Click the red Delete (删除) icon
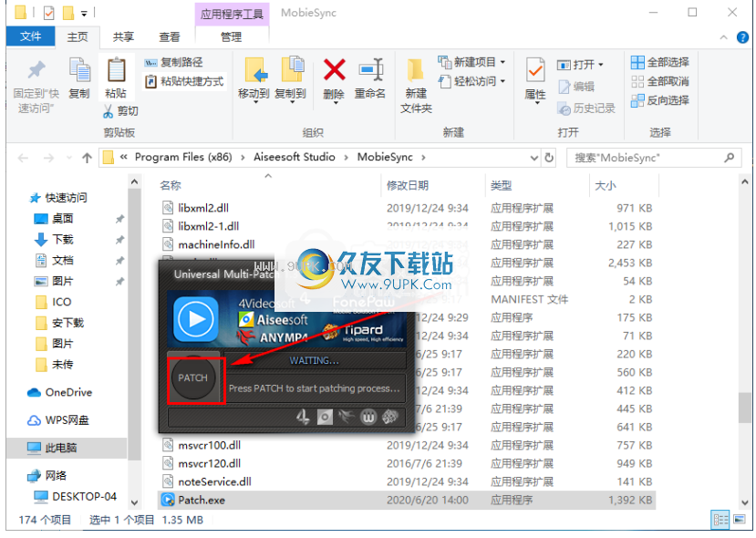The height and width of the screenshot is (538, 756). pos(334,70)
